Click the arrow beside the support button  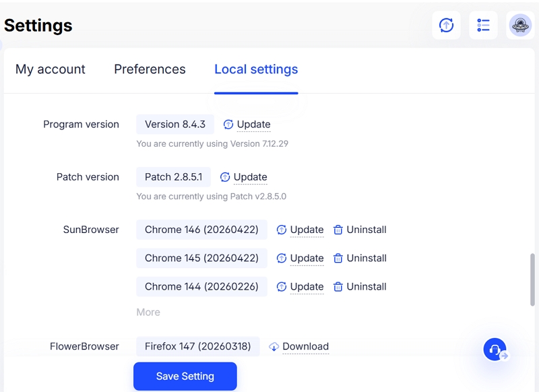coord(506,355)
